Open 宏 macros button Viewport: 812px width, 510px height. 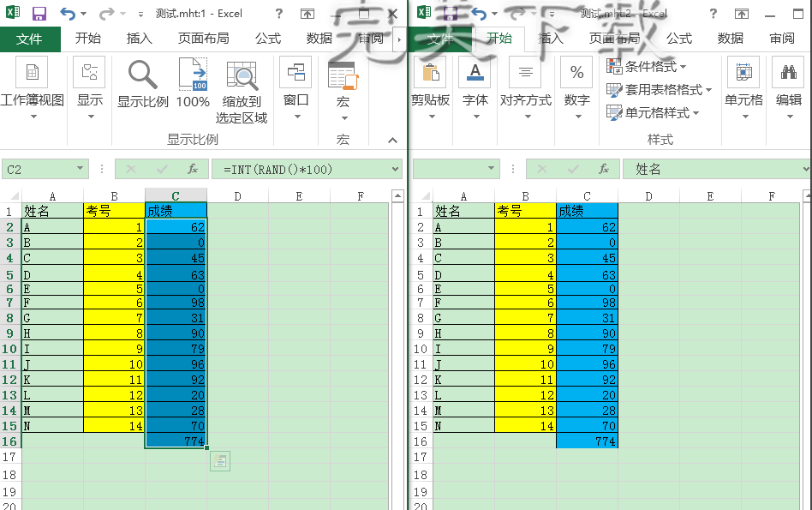[343, 91]
